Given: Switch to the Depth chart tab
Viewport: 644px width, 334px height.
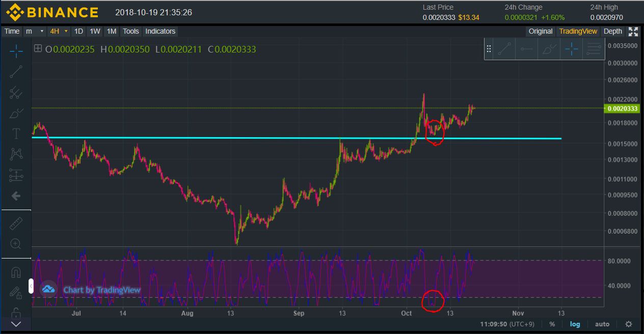Looking at the screenshot, I should point(612,31).
